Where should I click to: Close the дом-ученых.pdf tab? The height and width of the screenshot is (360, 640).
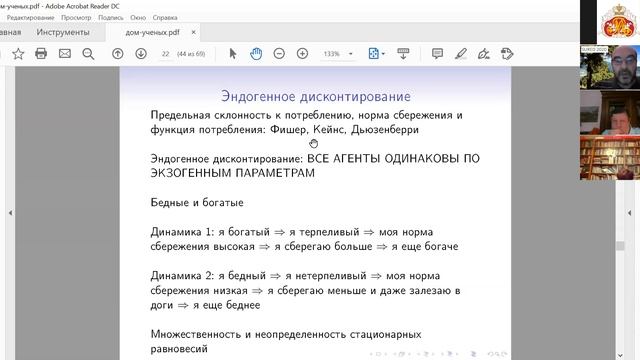point(193,32)
